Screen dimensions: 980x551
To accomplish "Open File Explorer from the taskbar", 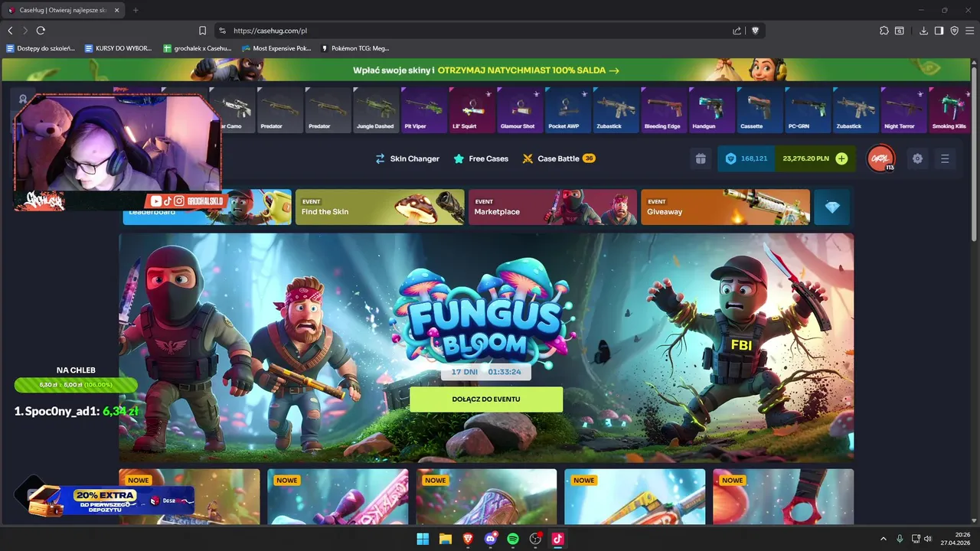I will point(445,539).
